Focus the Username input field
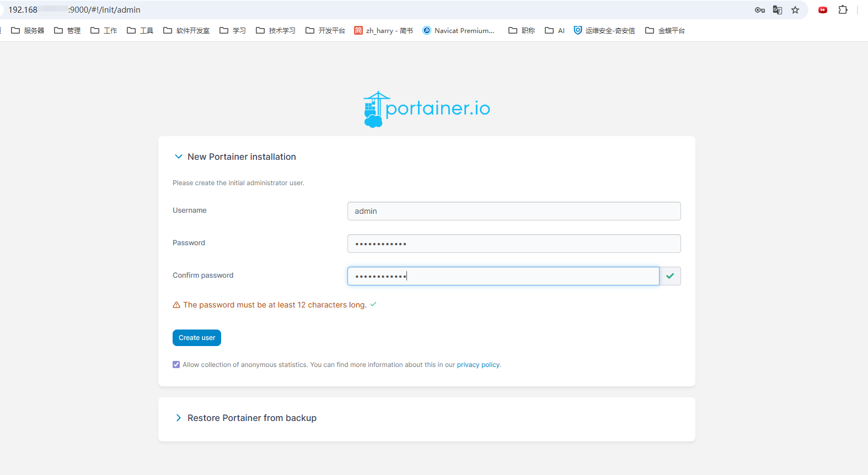The image size is (868, 475). [514, 211]
